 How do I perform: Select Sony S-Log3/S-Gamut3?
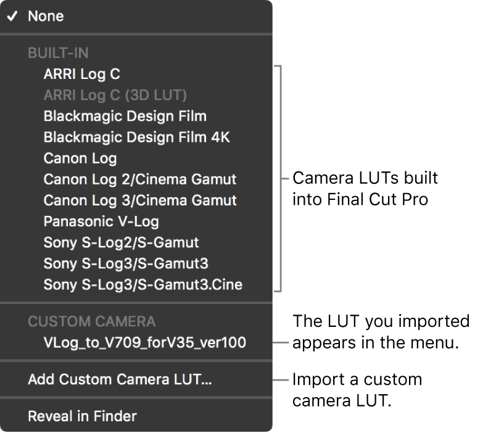136,263
